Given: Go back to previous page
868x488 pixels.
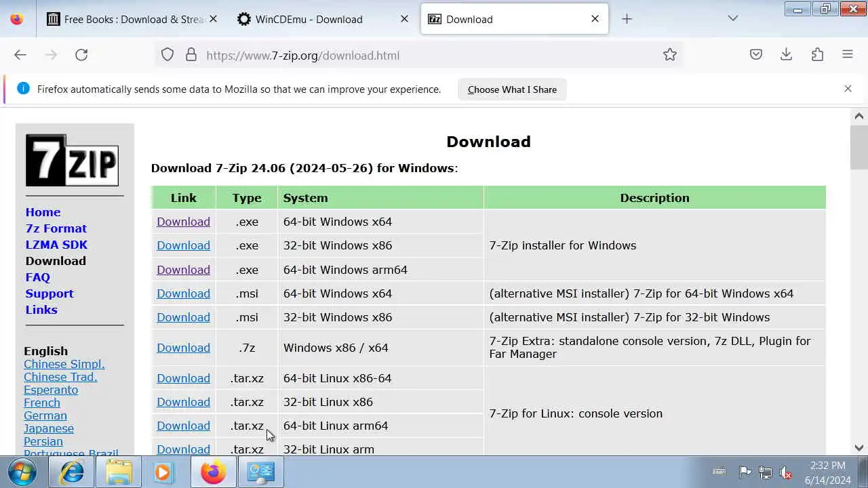Looking at the screenshot, I should coord(20,55).
